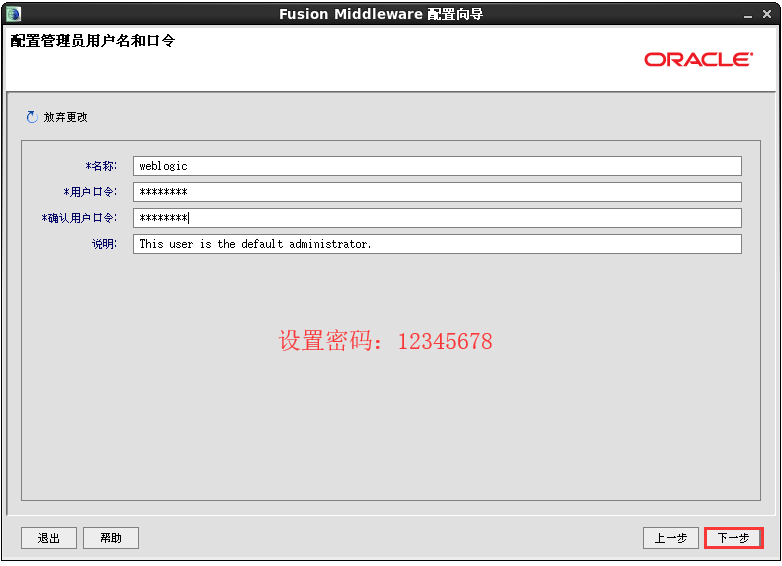Minimize the configuration wizard window
782x566 pixels.
pyautogui.click(x=748, y=15)
